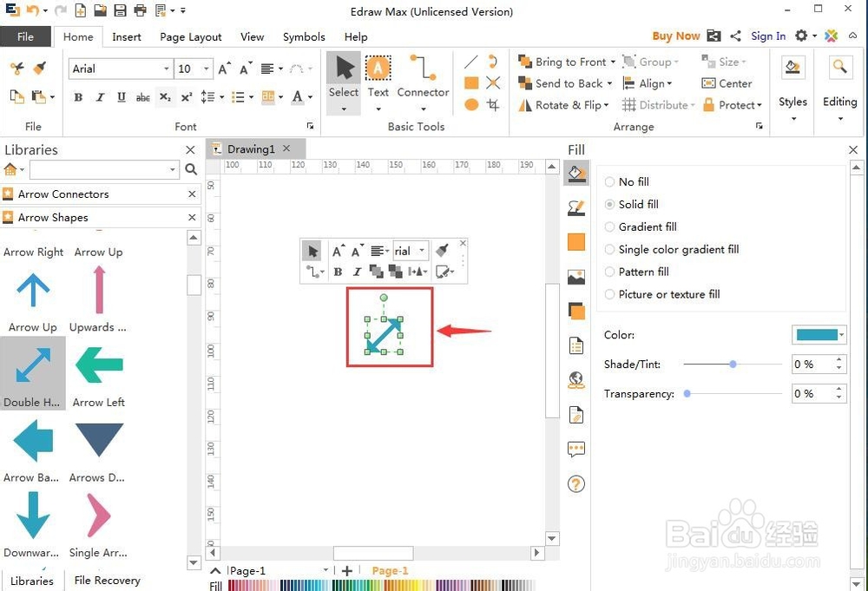Apply underline formatting
This screenshot has width=868, height=591.
coord(122,97)
